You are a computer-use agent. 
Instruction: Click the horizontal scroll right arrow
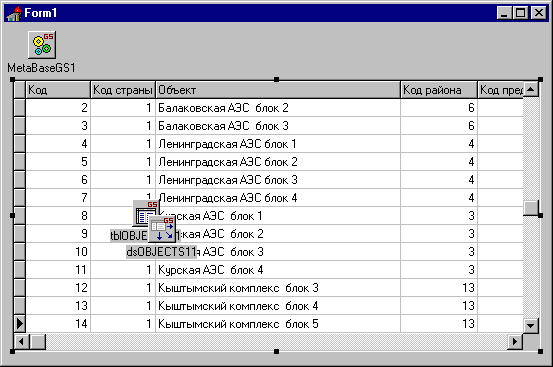[515, 341]
